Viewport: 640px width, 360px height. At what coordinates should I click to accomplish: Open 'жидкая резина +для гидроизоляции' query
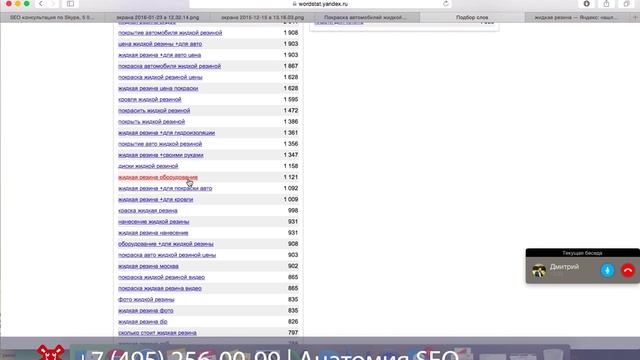coord(167,133)
